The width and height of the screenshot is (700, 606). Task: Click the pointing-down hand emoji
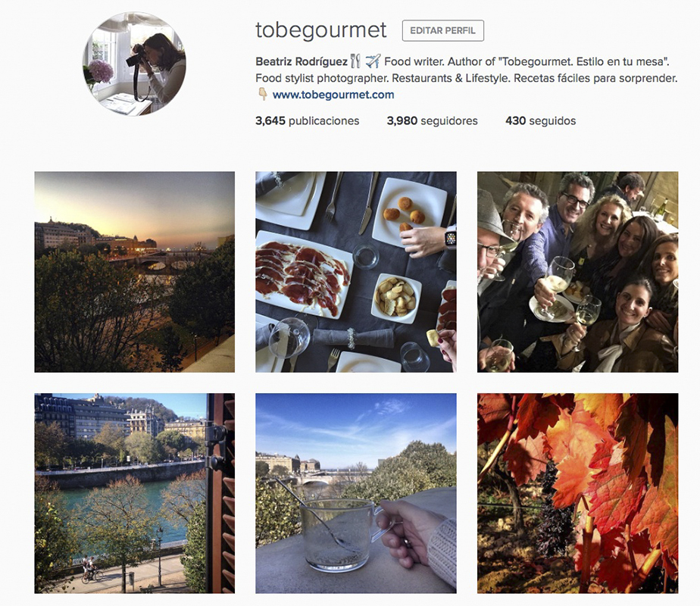pyautogui.click(x=262, y=94)
